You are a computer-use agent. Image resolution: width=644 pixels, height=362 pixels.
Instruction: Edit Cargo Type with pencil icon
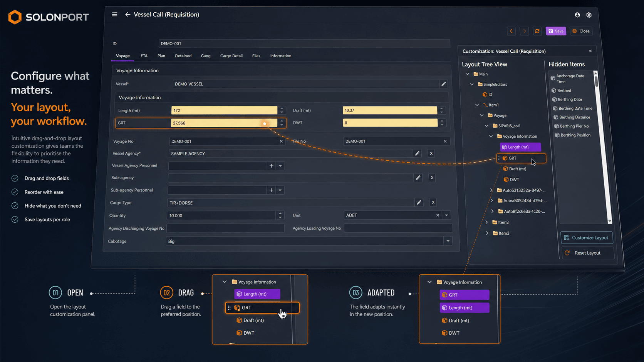tap(419, 202)
